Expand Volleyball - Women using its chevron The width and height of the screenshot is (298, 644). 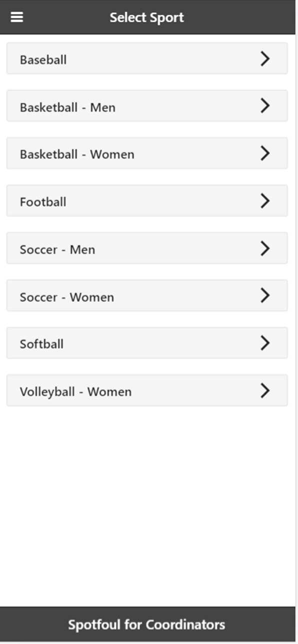(265, 390)
